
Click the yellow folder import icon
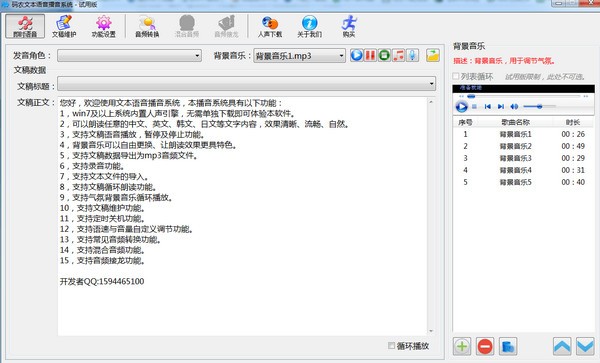click(433, 55)
